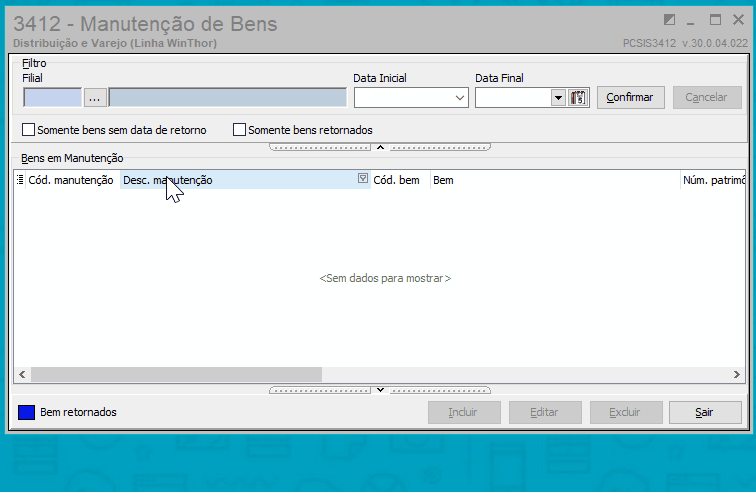Enable Somente bens retornados checkbox
The image size is (756, 492).
coord(239,130)
